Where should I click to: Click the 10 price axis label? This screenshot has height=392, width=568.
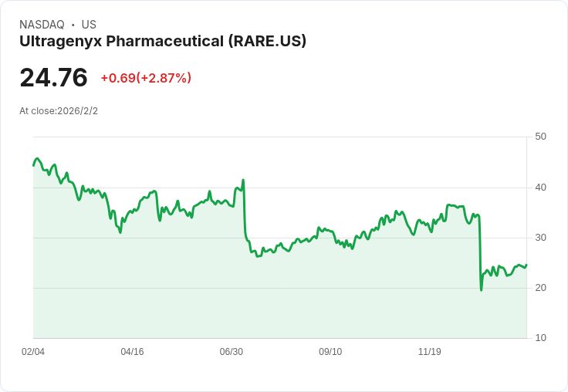tap(540, 338)
